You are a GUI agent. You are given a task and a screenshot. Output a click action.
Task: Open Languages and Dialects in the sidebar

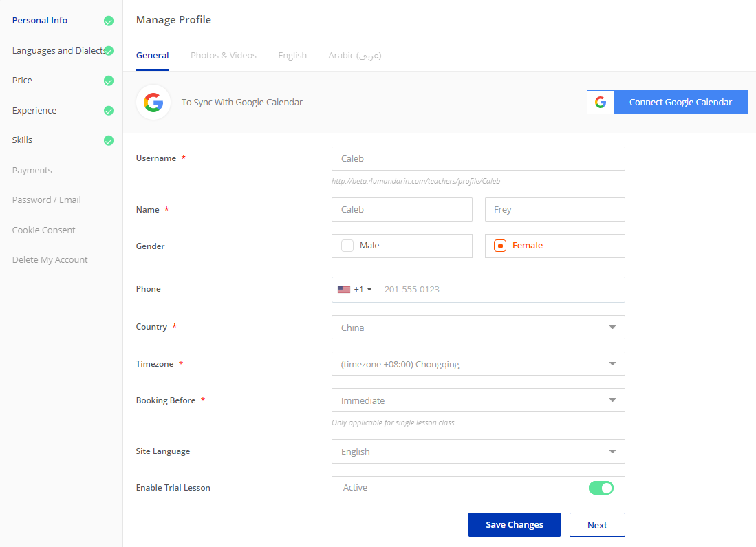(58, 51)
